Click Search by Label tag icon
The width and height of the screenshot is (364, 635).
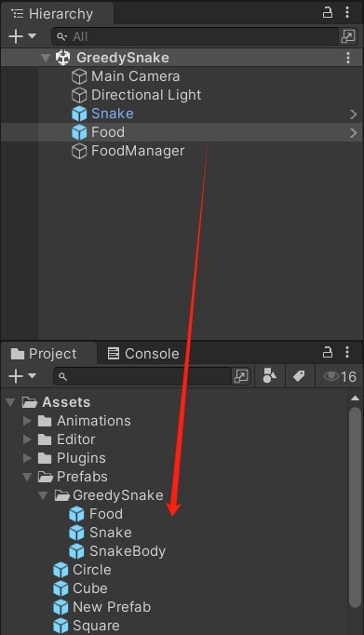[x=299, y=376]
